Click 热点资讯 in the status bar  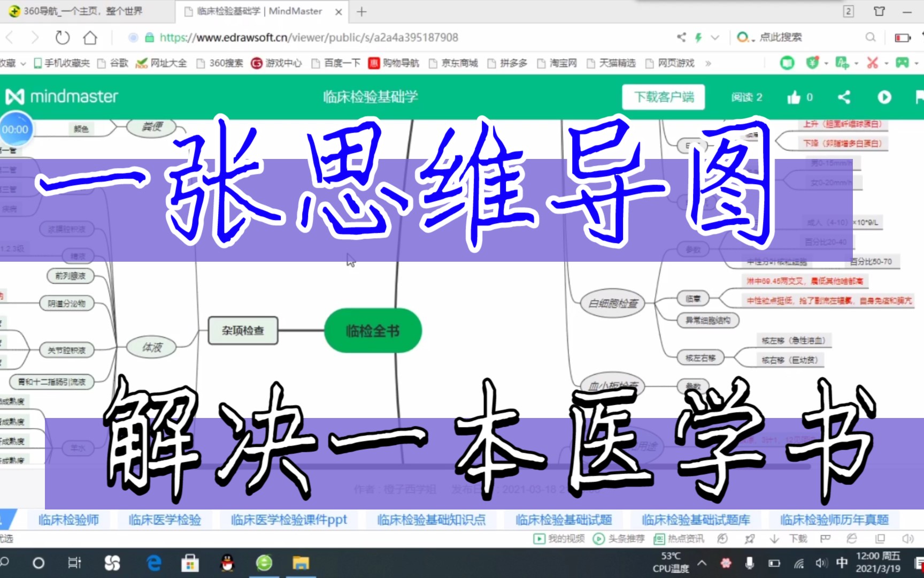point(679,538)
